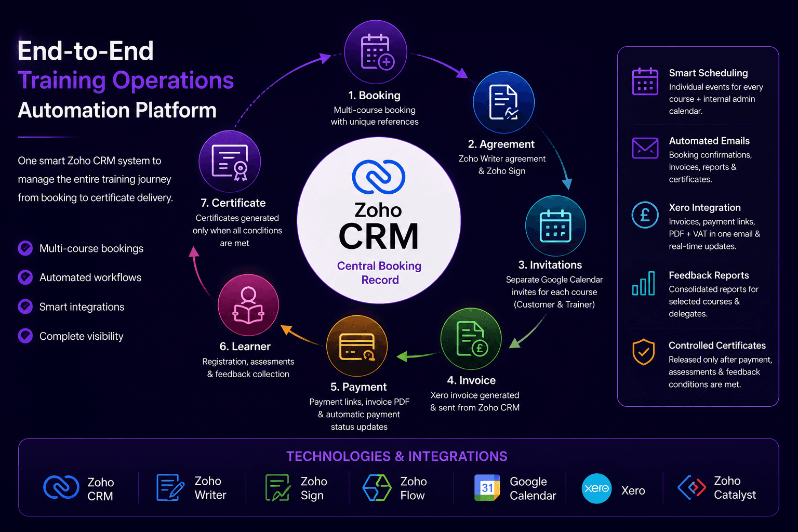Click the Complete visibility check mark
The height and width of the screenshot is (532, 798).
pyautogui.click(x=25, y=336)
